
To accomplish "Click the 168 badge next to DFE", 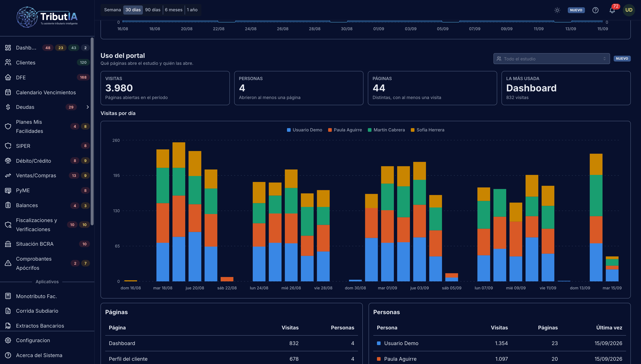I will pyautogui.click(x=83, y=77).
